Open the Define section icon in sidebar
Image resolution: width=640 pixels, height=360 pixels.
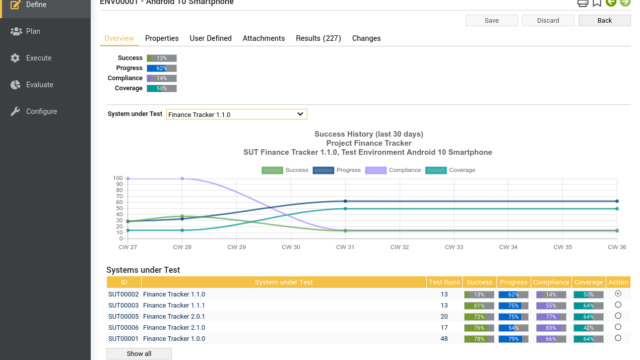tap(15, 5)
